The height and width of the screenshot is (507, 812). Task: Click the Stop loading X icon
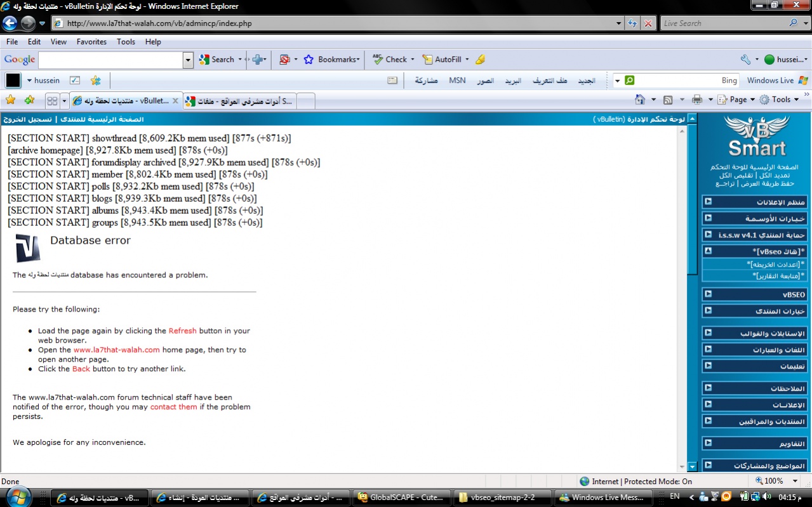[x=648, y=23]
